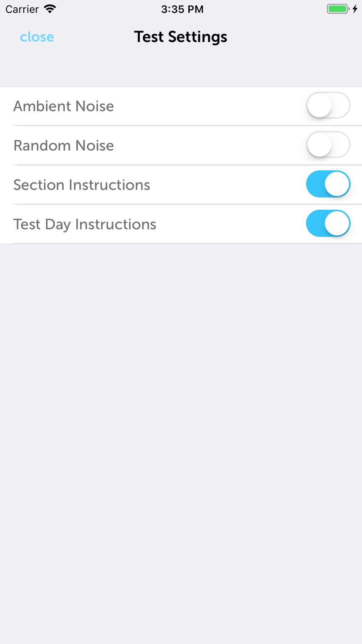The height and width of the screenshot is (644, 362).
Task: Tap the white knob on Ambient Noise switch
Action: [319, 105]
